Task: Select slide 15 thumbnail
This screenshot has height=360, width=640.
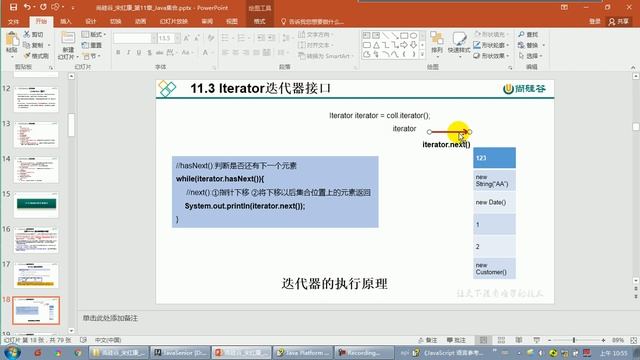Action: (36, 205)
